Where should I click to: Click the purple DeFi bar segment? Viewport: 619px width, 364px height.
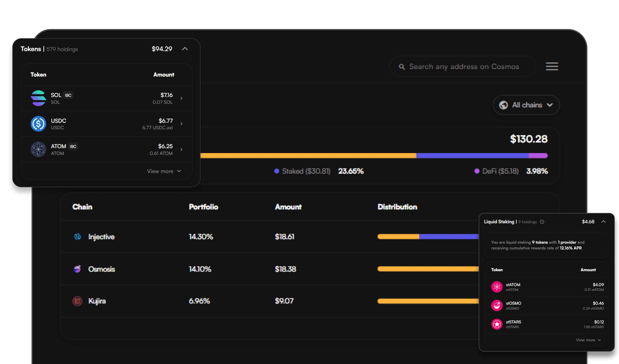(538, 156)
